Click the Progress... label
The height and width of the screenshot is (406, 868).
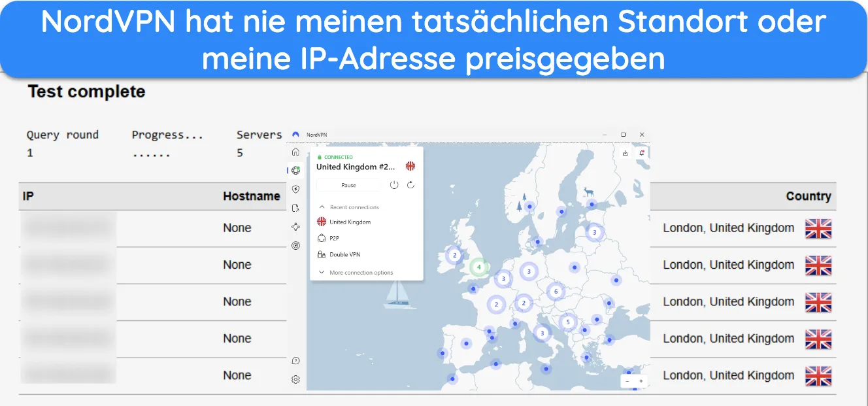tap(167, 135)
